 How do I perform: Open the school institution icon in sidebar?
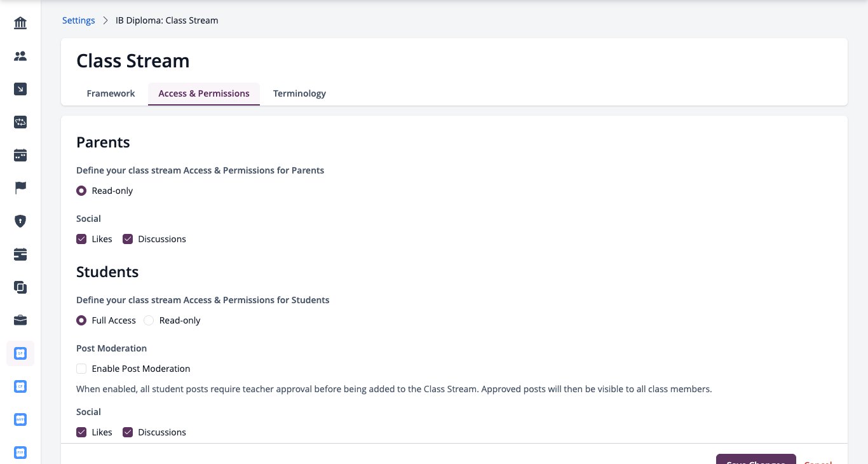[20, 24]
